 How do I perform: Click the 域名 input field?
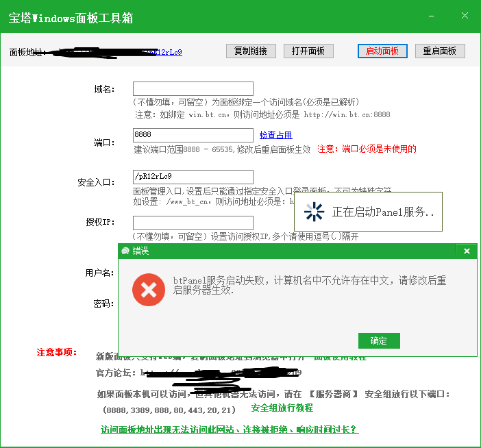(193, 88)
